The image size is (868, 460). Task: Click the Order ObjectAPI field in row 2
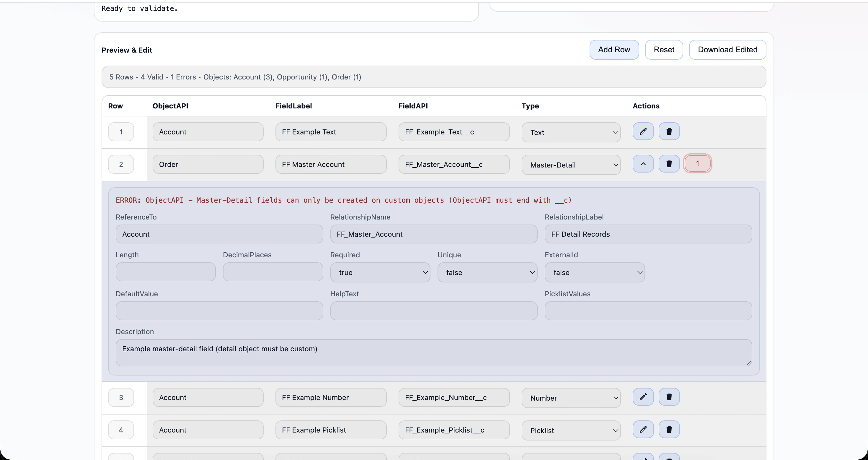[208, 164]
